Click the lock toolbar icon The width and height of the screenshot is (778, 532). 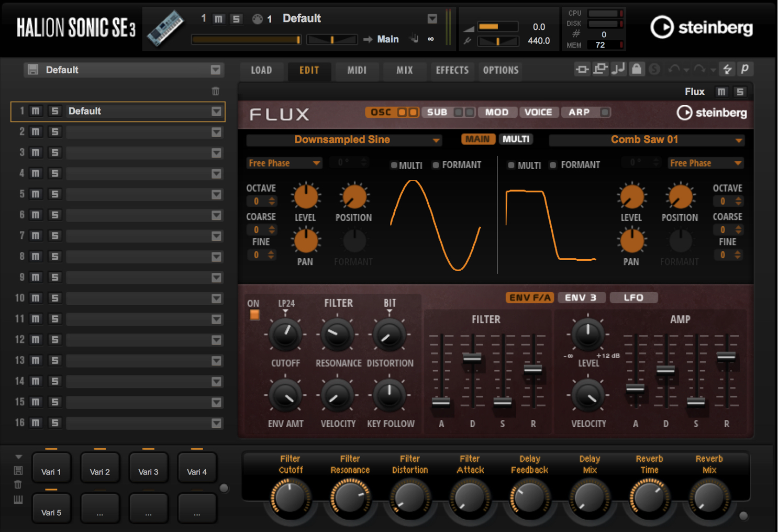[x=636, y=69]
